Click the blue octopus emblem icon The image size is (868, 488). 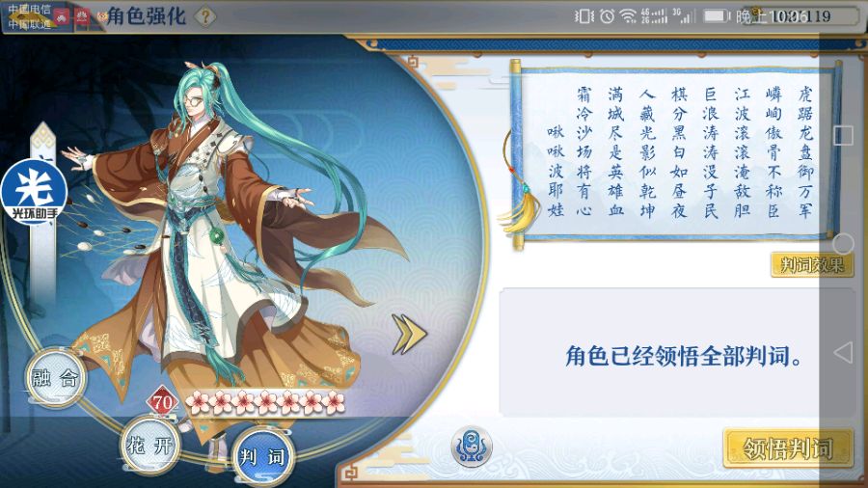click(x=471, y=446)
